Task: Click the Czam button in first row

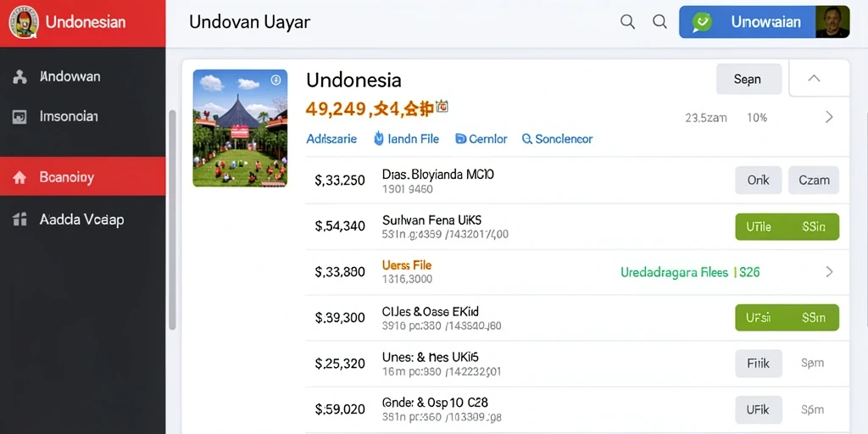Action: tap(813, 181)
